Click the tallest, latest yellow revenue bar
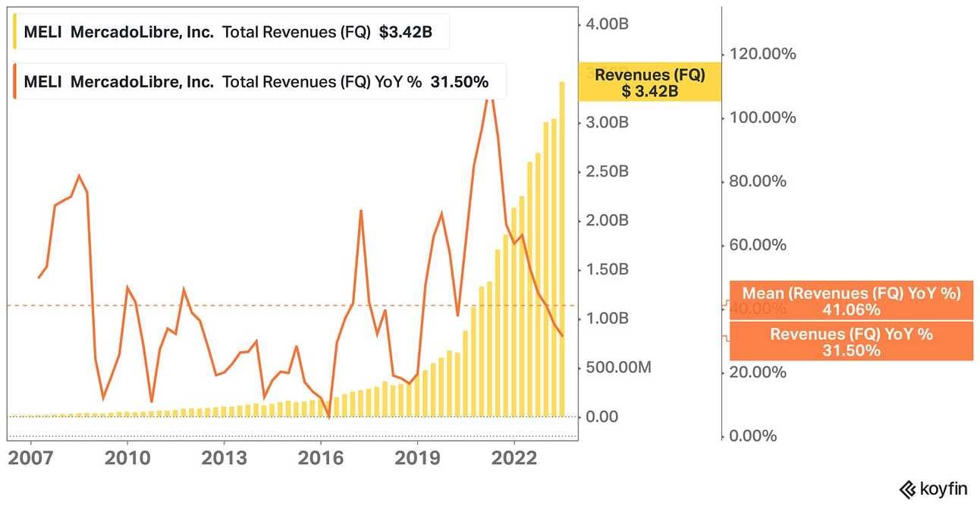Viewport: 980px width, 506px height. tap(562, 249)
